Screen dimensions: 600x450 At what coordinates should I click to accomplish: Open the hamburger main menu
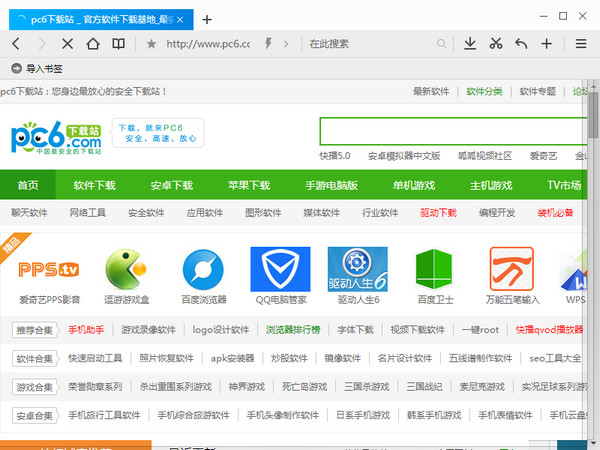click(581, 44)
